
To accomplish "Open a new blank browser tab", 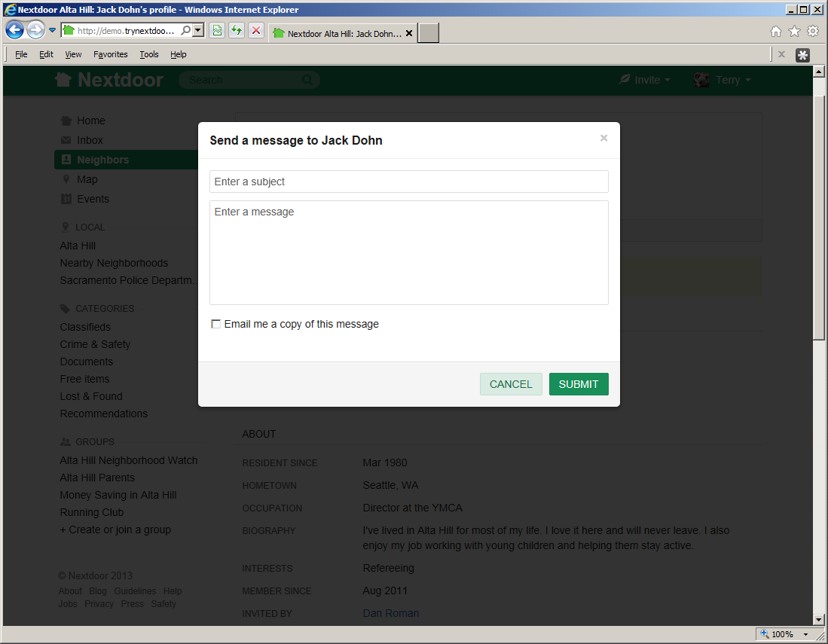I will pos(429,32).
